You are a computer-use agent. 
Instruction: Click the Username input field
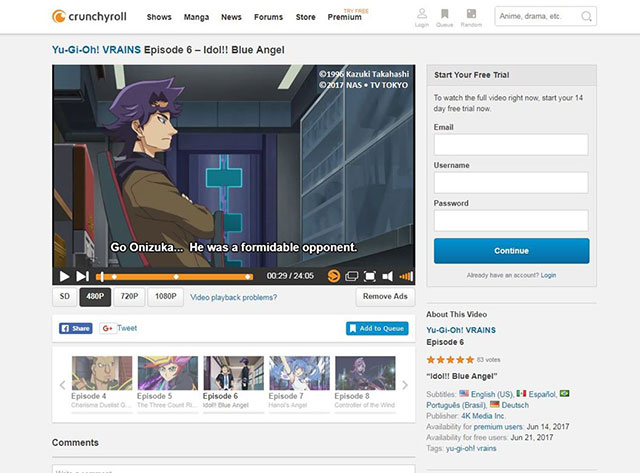tap(511, 182)
